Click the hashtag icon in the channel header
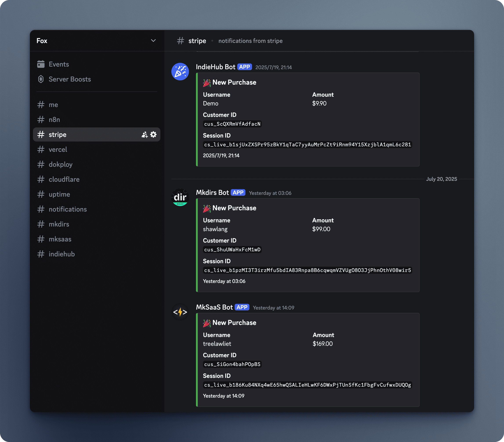The image size is (504, 442). pyautogui.click(x=181, y=41)
